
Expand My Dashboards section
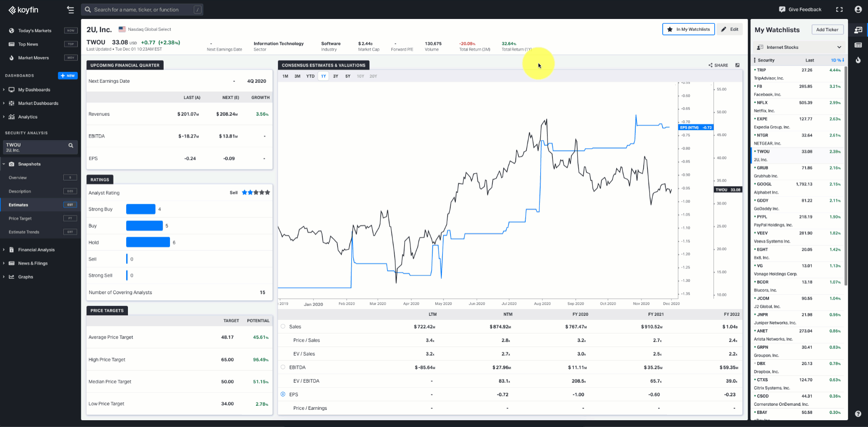[4, 90]
